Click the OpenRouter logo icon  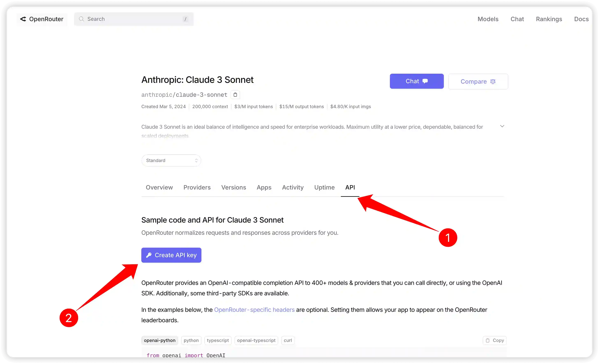pyautogui.click(x=23, y=19)
